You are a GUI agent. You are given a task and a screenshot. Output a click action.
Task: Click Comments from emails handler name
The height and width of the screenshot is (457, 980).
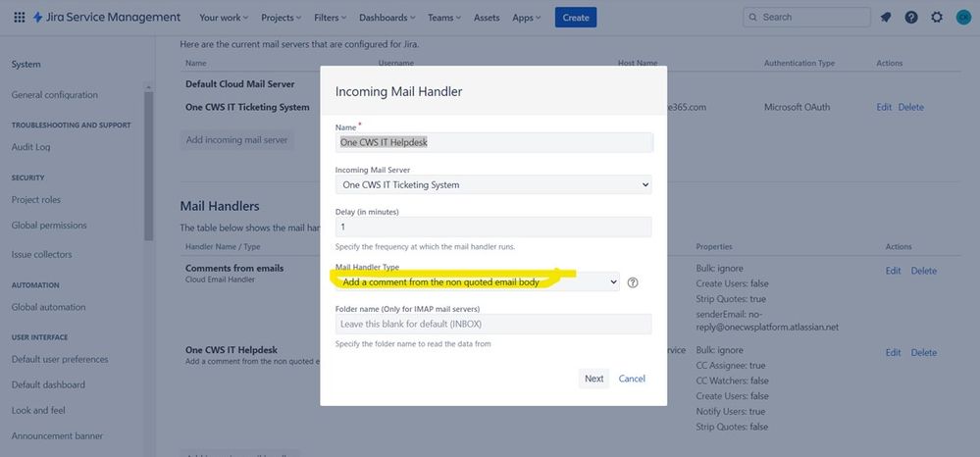(234, 268)
